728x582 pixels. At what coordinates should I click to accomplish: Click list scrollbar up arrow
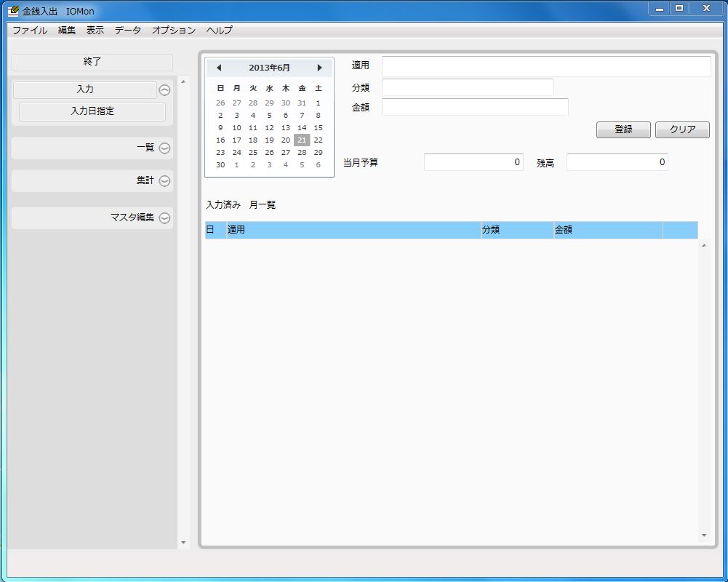coord(704,245)
